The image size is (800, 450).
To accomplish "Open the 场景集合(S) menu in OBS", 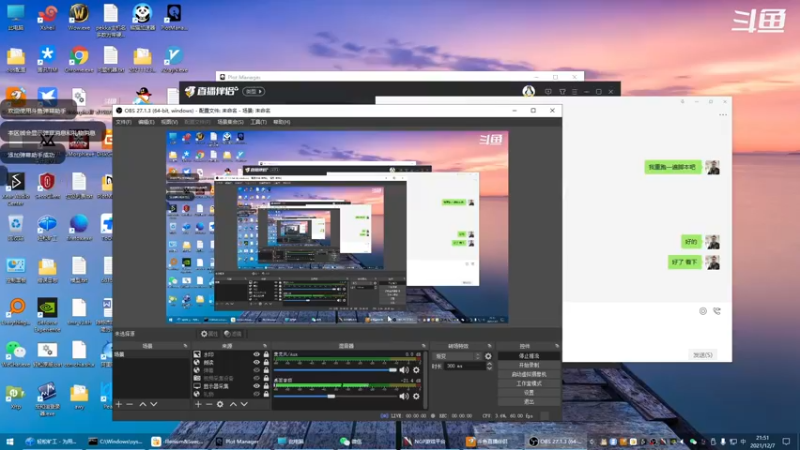I will coord(230,122).
